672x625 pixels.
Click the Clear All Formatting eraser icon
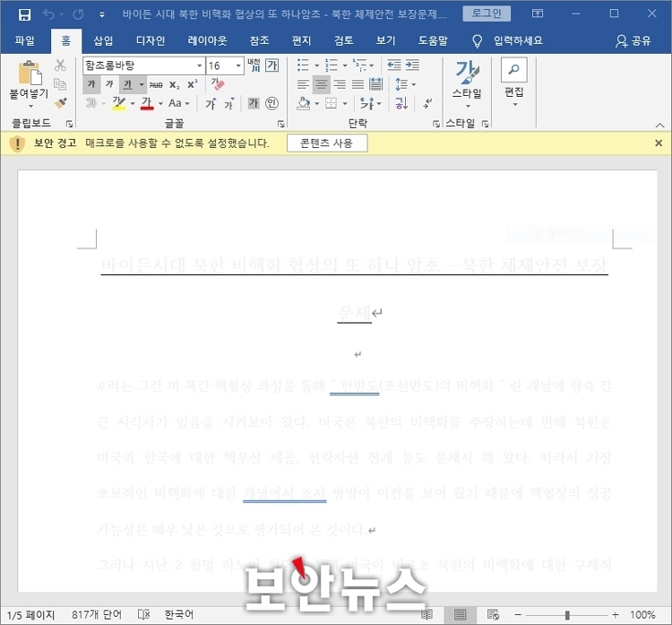pyautogui.click(x=218, y=84)
